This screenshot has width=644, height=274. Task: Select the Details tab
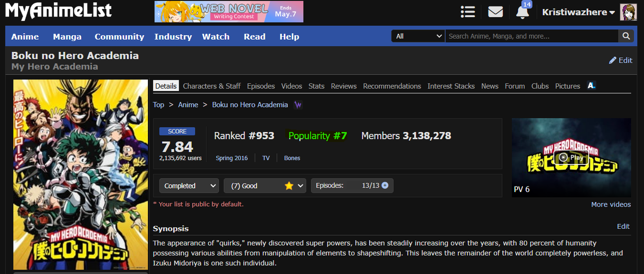click(166, 86)
